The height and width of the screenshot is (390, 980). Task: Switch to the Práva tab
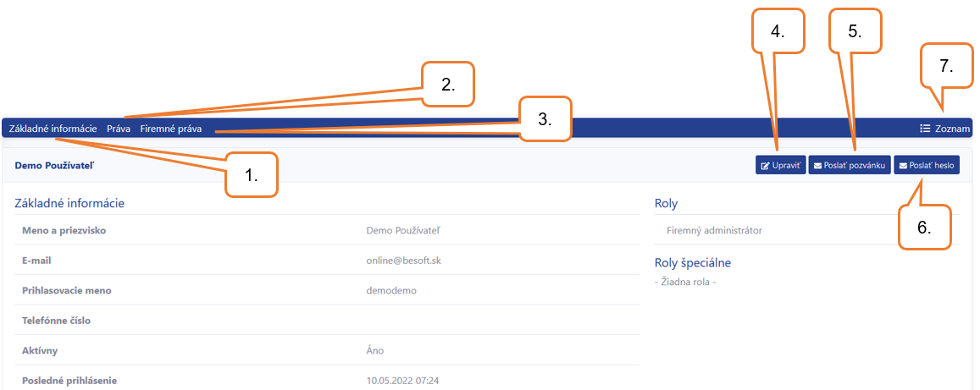pyautogui.click(x=119, y=129)
